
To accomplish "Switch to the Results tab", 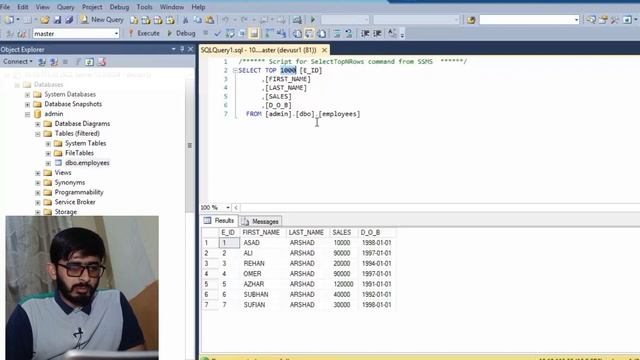I will pyautogui.click(x=220, y=221).
